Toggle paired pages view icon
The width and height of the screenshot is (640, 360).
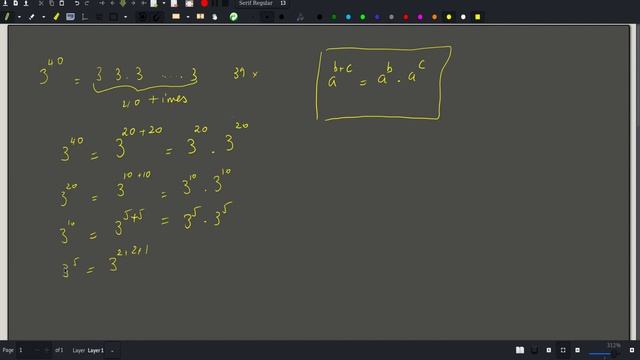(x=520, y=350)
